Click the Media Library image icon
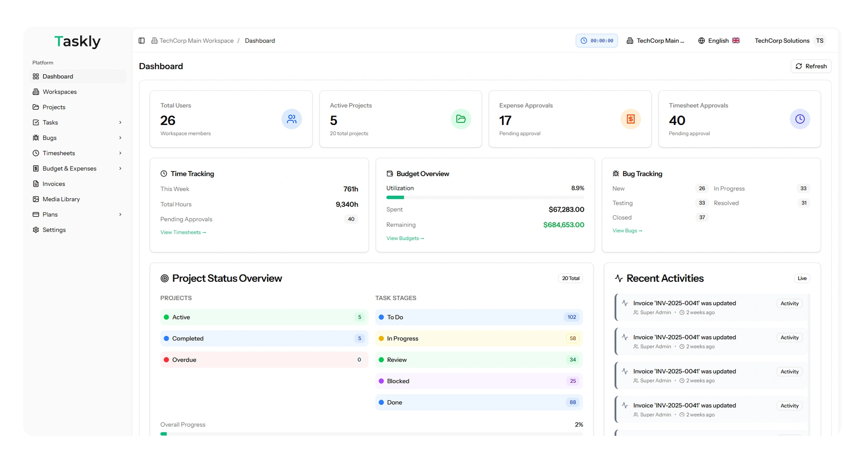The width and height of the screenshot is (868, 464). pos(36,199)
